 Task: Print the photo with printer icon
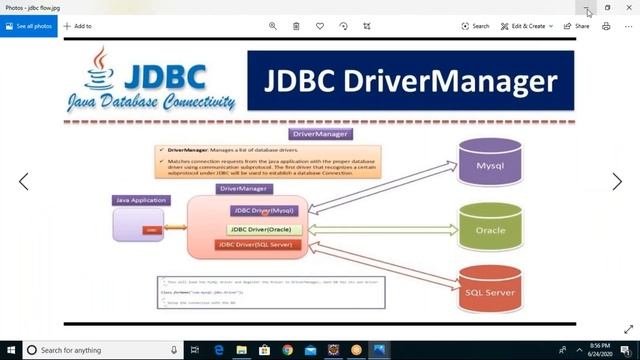tap(606, 26)
